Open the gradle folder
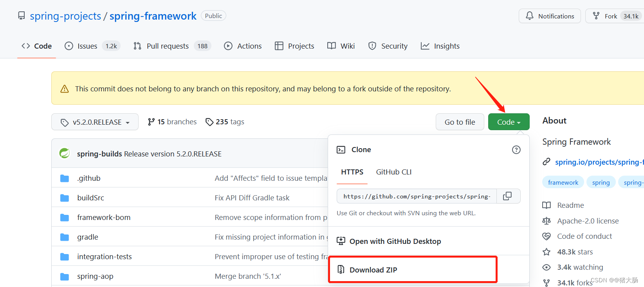This screenshot has height=287, width=644. click(88, 237)
